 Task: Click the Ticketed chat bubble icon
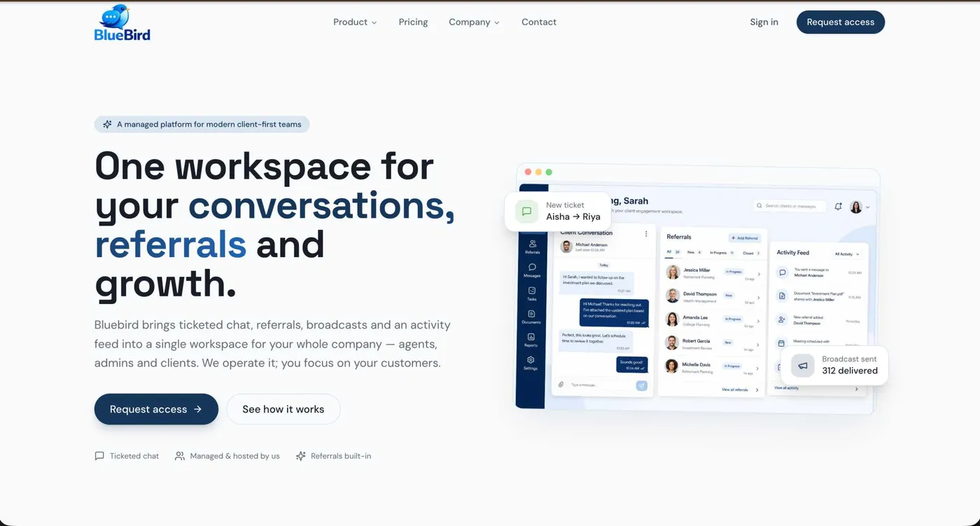(x=99, y=456)
